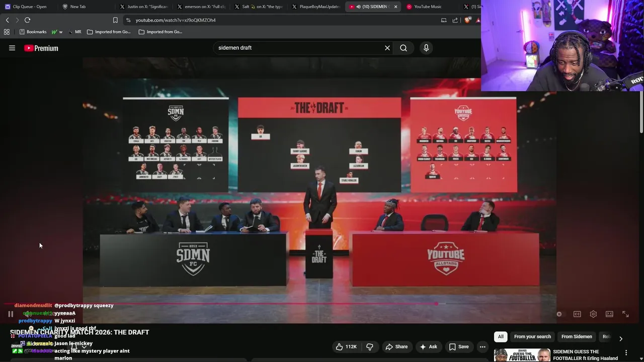Like the video with 112K likes
This screenshot has height=362, width=644.
[346, 346]
